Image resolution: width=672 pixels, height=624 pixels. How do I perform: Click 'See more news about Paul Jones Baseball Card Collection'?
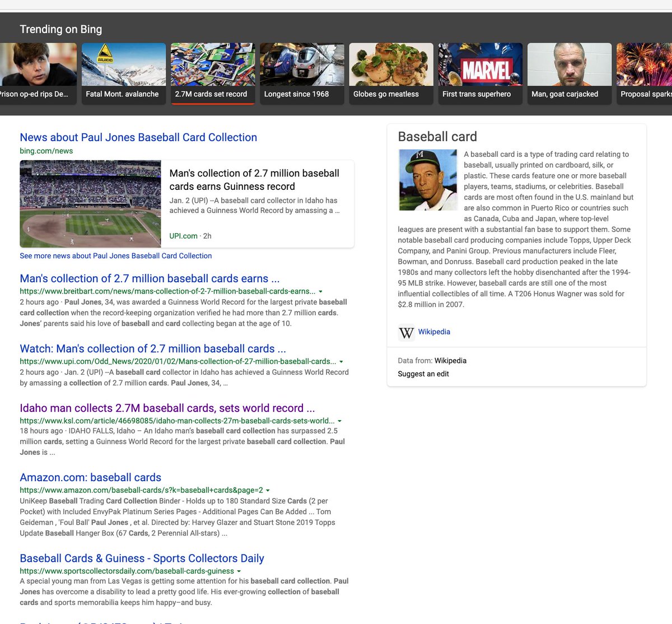[x=115, y=256]
